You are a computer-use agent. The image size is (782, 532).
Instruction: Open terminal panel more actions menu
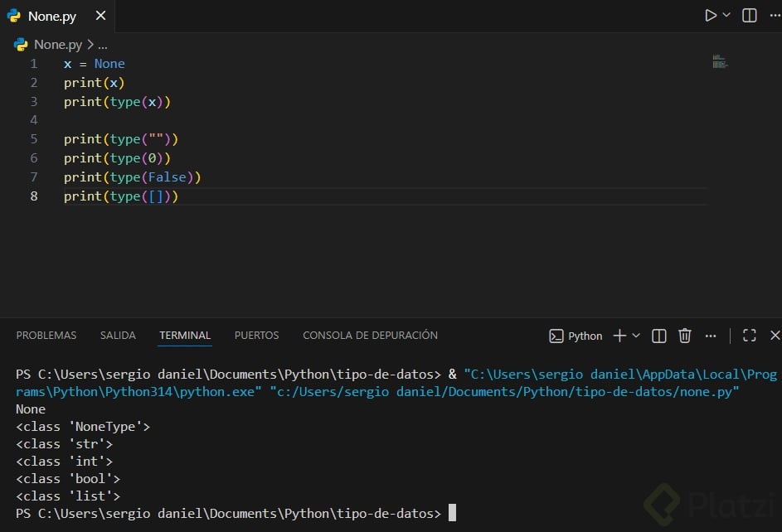tap(711, 336)
